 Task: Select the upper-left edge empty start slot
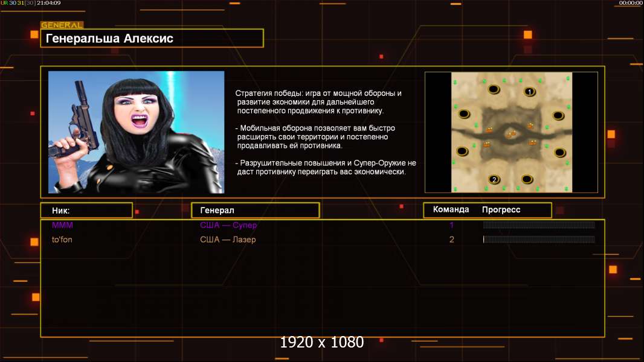464,113
